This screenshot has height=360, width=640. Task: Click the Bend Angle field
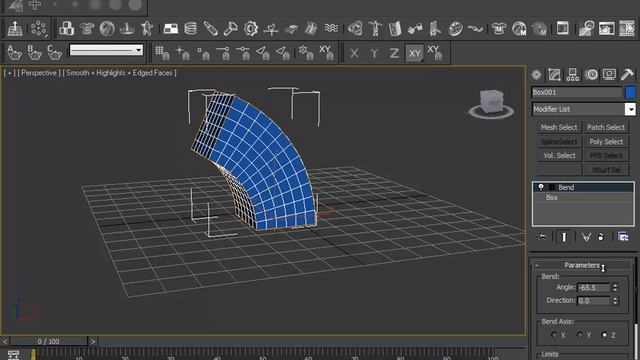(593, 288)
